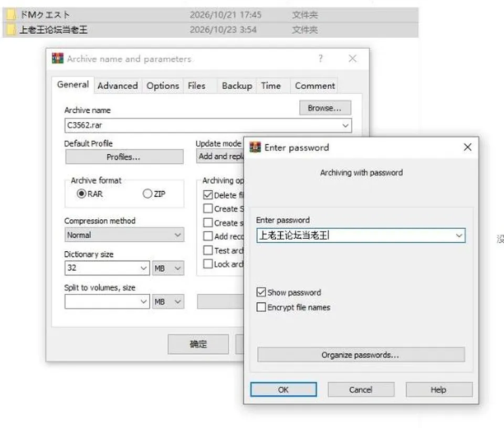Select the General tab

pyautogui.click(x=73, y=84)
